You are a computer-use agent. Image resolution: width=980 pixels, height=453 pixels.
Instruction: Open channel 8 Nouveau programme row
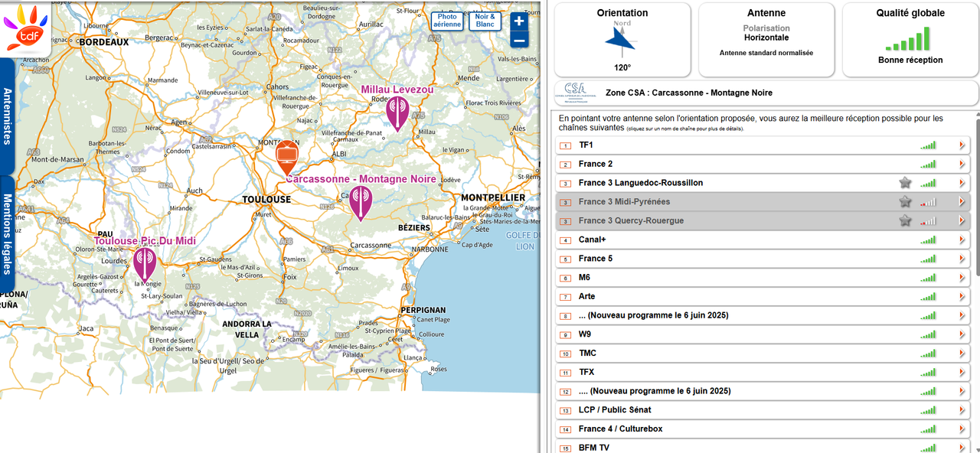[x=763, y=315]
